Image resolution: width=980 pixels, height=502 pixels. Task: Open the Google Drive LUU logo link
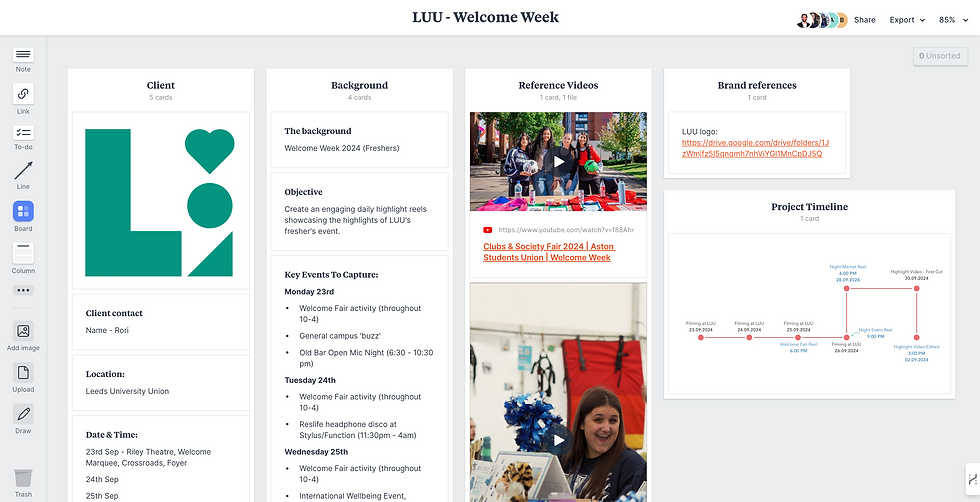756,148
